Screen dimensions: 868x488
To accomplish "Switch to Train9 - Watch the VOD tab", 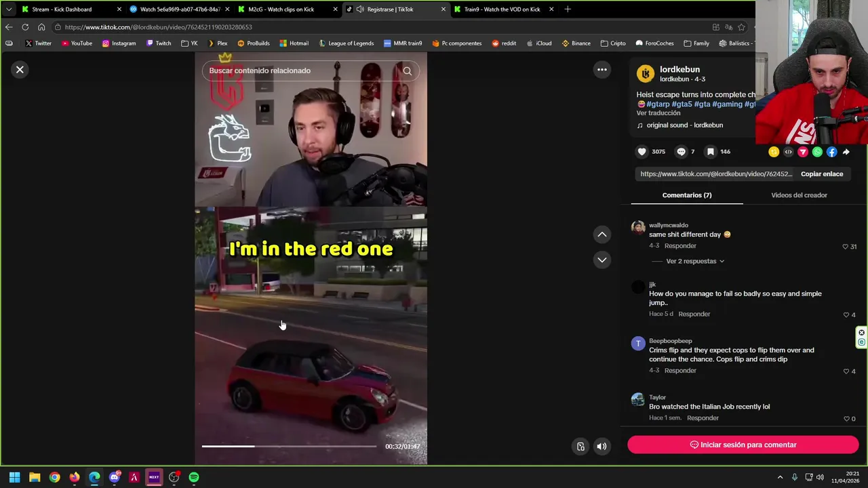I will click(502, 9).
